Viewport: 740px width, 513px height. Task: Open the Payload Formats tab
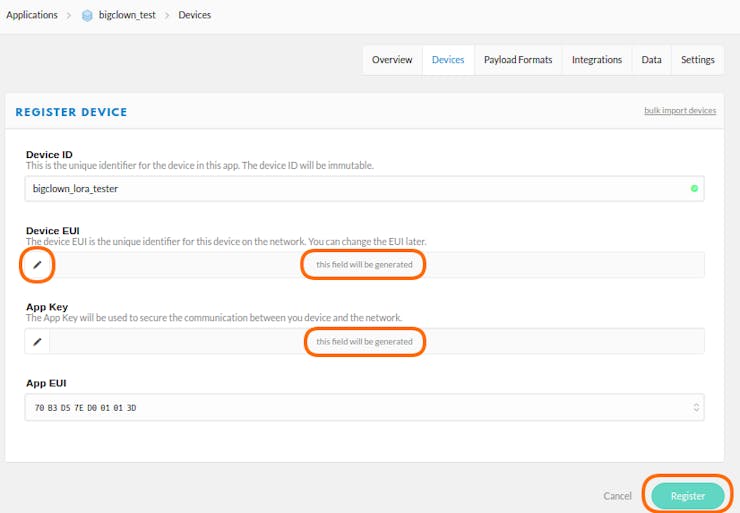pos(518,60)
